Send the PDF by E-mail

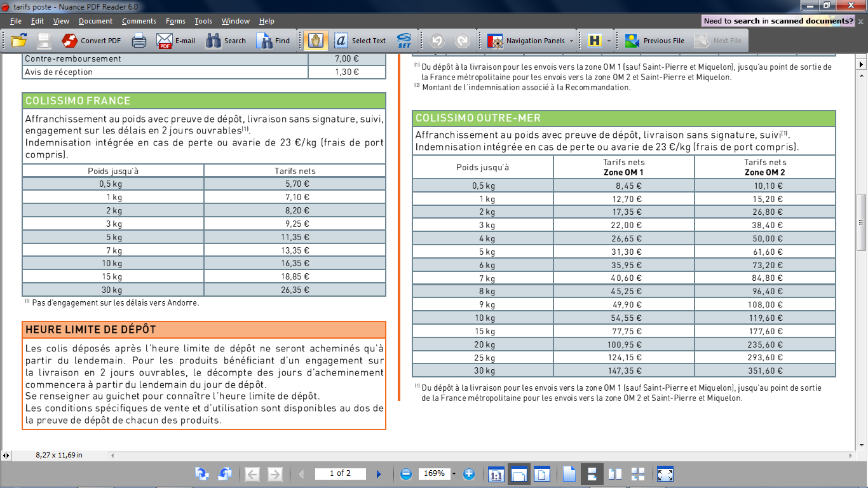point(176,41)
